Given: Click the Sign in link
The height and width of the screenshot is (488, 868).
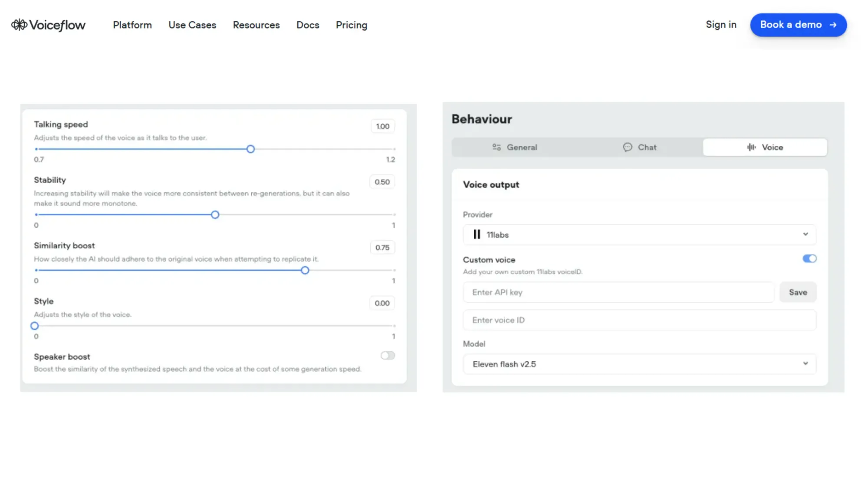Looking at the screenshot, I should click(x=721, y=25).
